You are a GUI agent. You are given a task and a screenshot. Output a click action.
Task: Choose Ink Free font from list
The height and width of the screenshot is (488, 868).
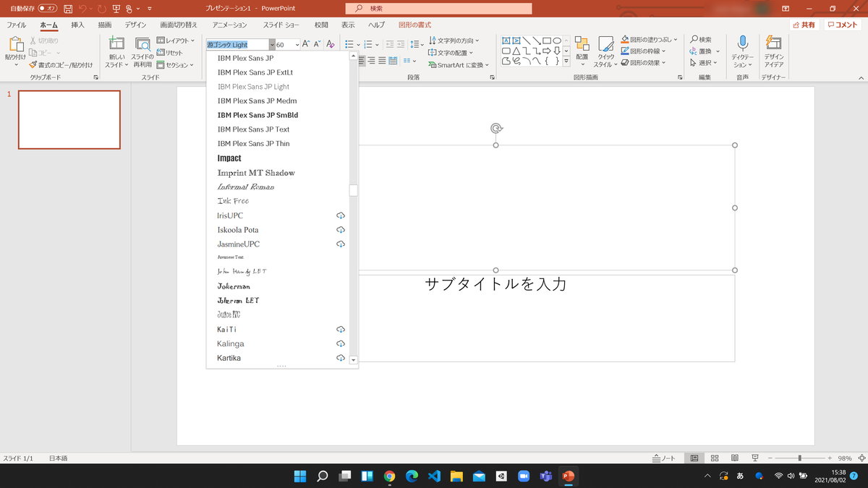[233, 201]
